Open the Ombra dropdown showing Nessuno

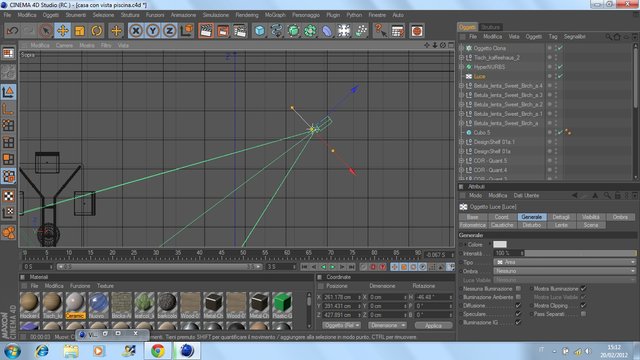click(x=564, y=271)
